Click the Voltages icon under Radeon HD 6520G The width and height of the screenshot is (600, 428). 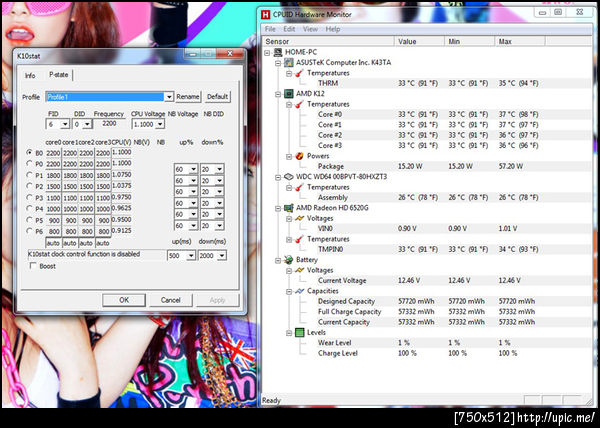(300, 218)
